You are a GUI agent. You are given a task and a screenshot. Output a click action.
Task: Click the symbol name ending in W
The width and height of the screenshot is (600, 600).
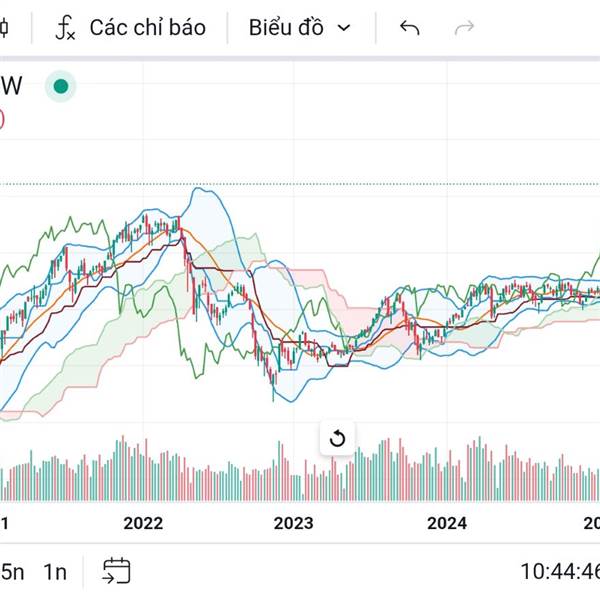coord(11,87)
